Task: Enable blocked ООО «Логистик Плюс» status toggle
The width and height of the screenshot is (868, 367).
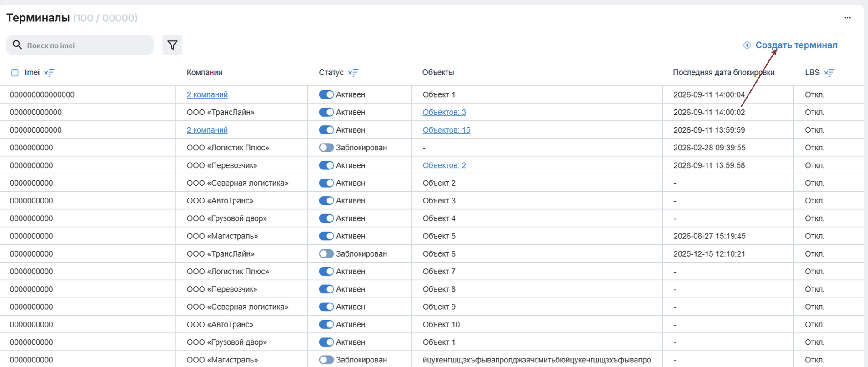Action: pos(326,148)
